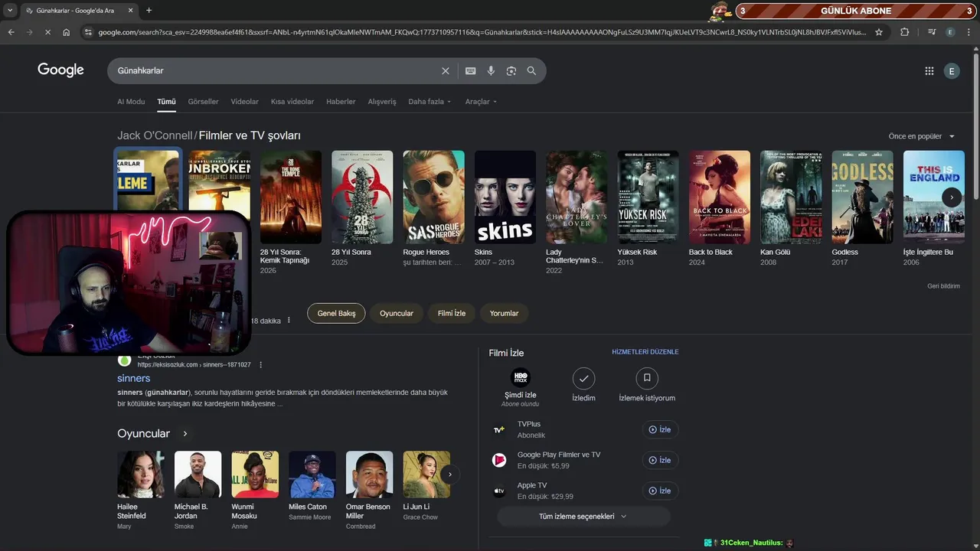
Task: Open the on-screen keyboard input tool
Action: 470,70
